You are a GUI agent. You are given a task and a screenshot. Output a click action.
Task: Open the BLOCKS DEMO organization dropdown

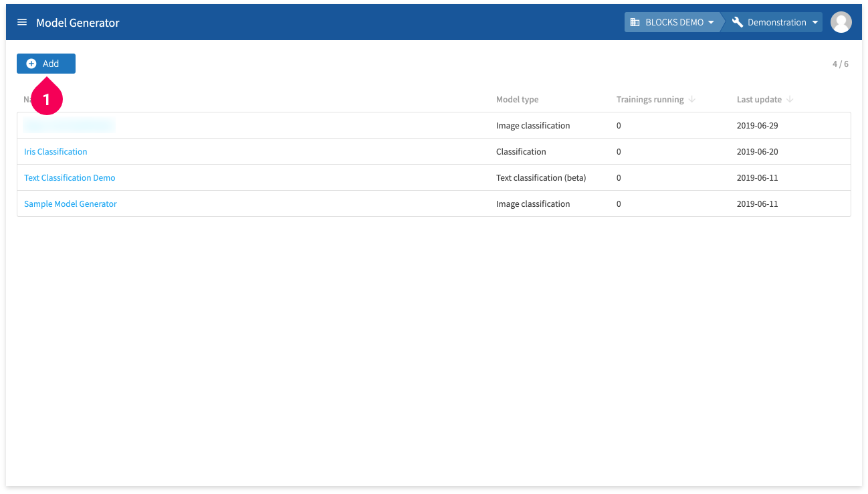[673, 22]
